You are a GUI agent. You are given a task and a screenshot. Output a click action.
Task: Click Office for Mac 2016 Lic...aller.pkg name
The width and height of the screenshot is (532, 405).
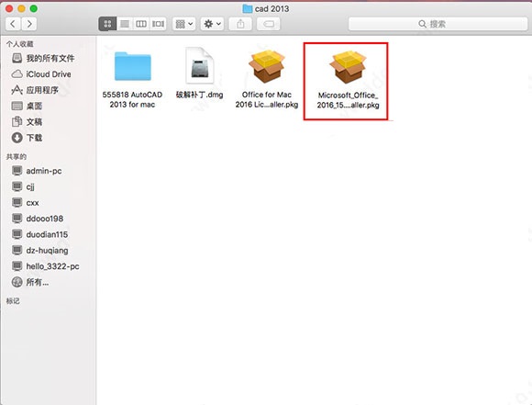(x=267, y=99)
